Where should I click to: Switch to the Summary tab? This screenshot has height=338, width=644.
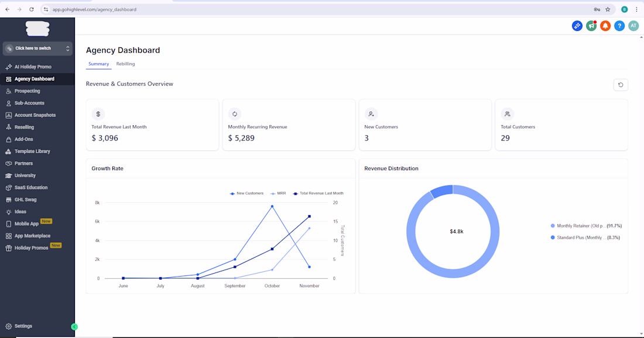point(98,64)
